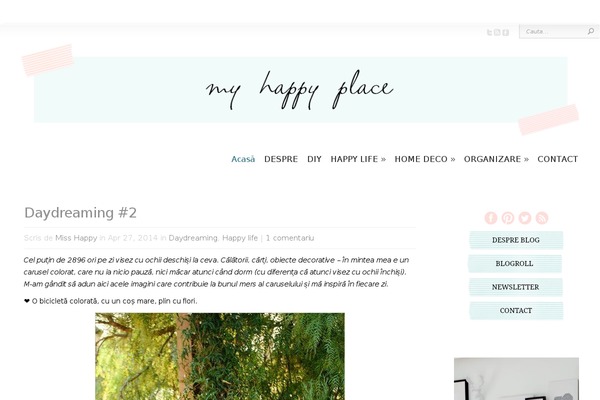This screenshot has height=400, width=600.
Task: Click the small RSS icon near search
Action: click(x=497, y=32)
